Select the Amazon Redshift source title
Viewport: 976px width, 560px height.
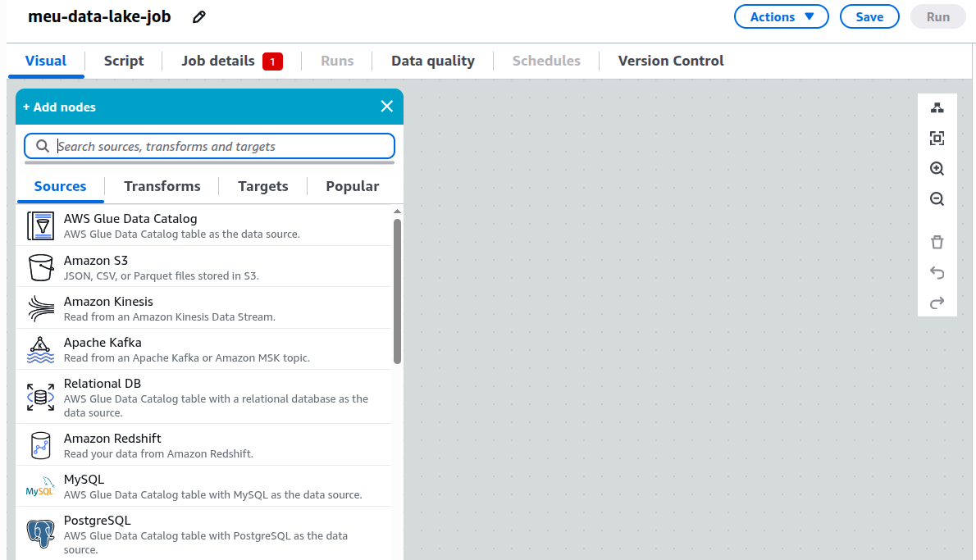(x=112, y=439)
